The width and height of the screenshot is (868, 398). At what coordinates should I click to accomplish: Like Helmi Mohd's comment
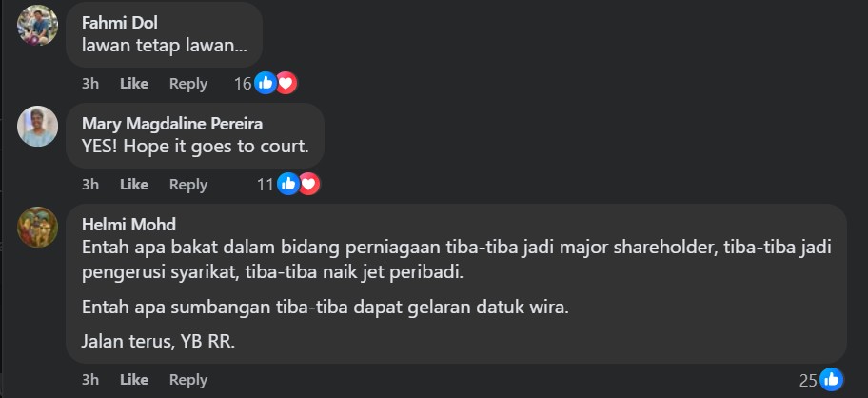pos(134,380)
